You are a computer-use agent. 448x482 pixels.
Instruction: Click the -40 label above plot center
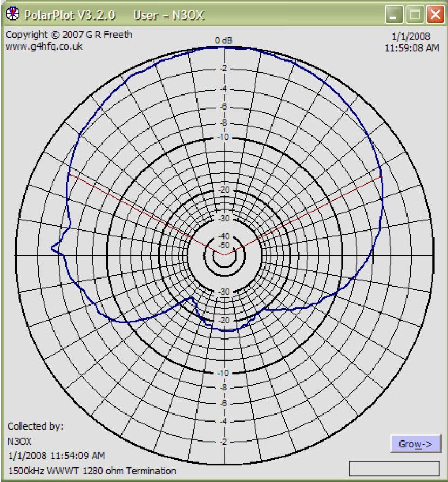tap(223, 236)
